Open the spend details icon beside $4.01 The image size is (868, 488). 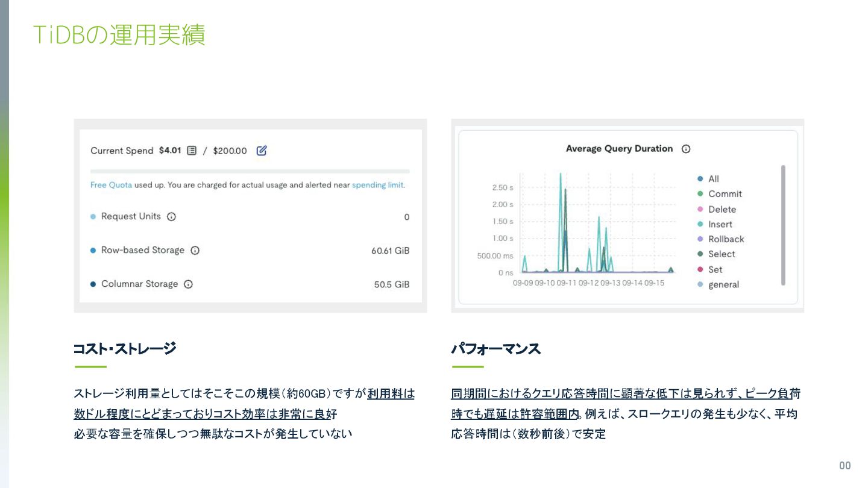pyautogui.click(x=192, y=151)
